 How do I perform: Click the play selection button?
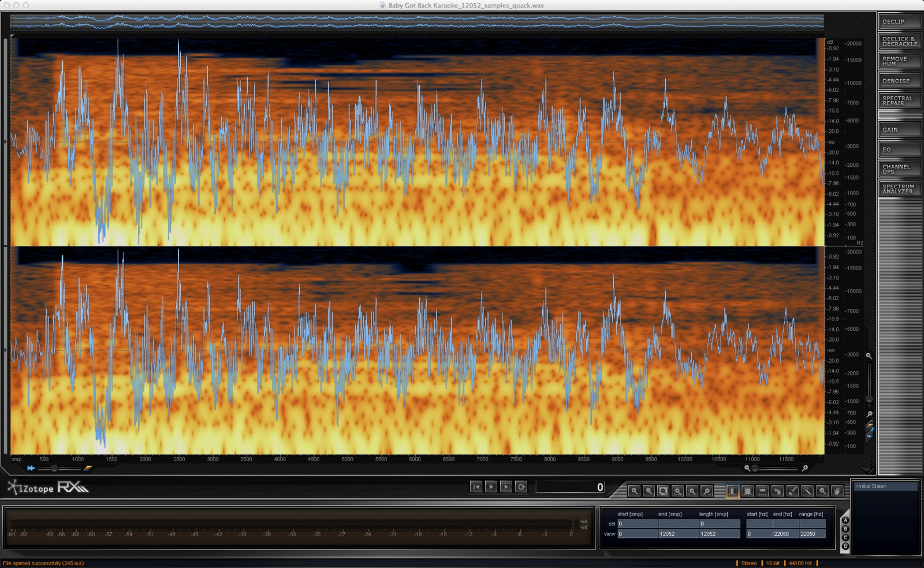pyautogui.click(x=506, y=487)
